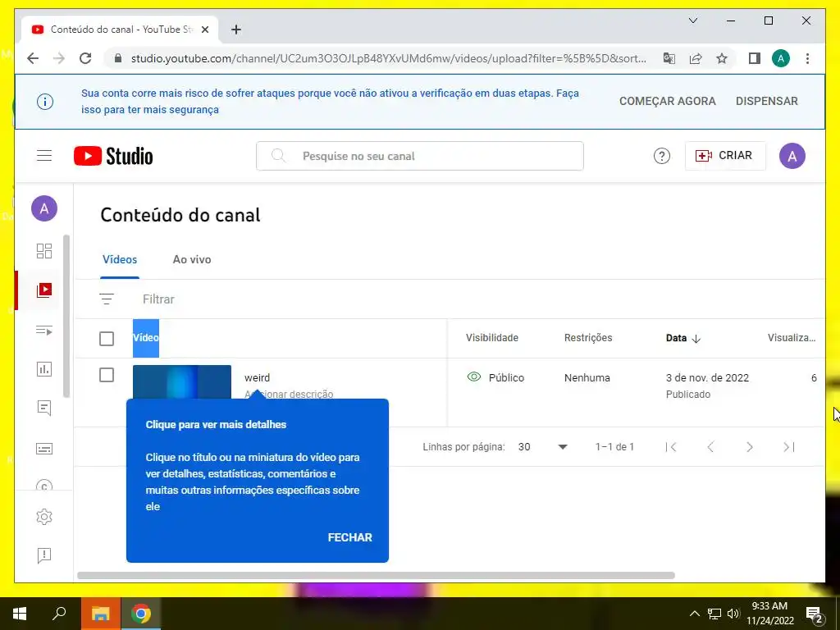Open the Dashboard icon in the sidebar
The width and height of the screenshot is (840, 630).
click(x=44, y=251)
